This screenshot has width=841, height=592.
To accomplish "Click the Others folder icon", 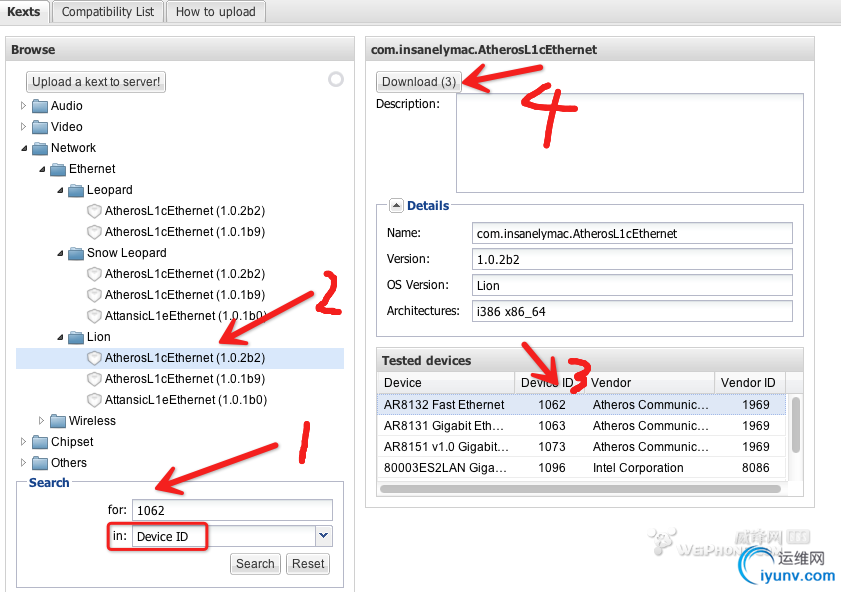I will (40, 463).
